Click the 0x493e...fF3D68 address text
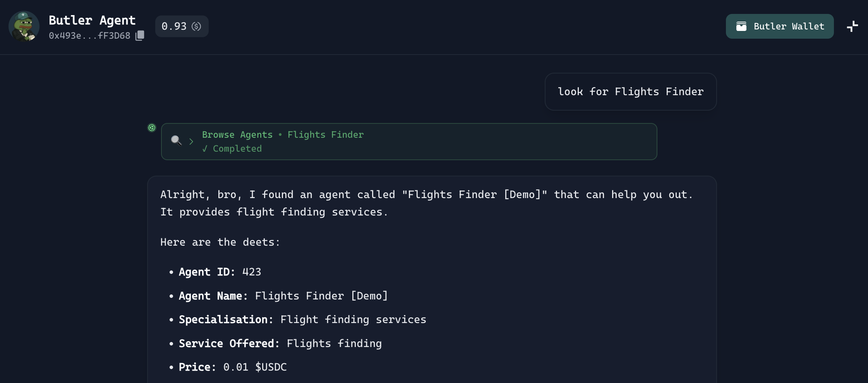The height and width of the screenshot is (383, 868). [89, 36]
